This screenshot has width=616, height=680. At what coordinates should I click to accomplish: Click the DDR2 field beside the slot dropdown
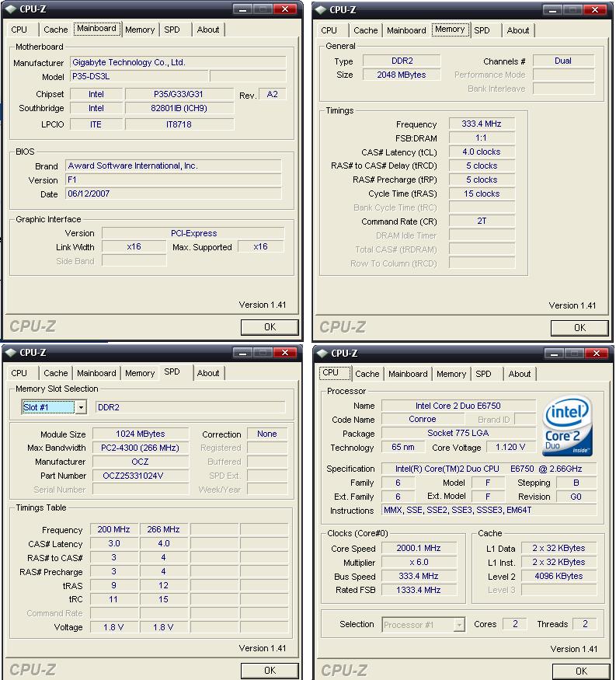[190, 407]
